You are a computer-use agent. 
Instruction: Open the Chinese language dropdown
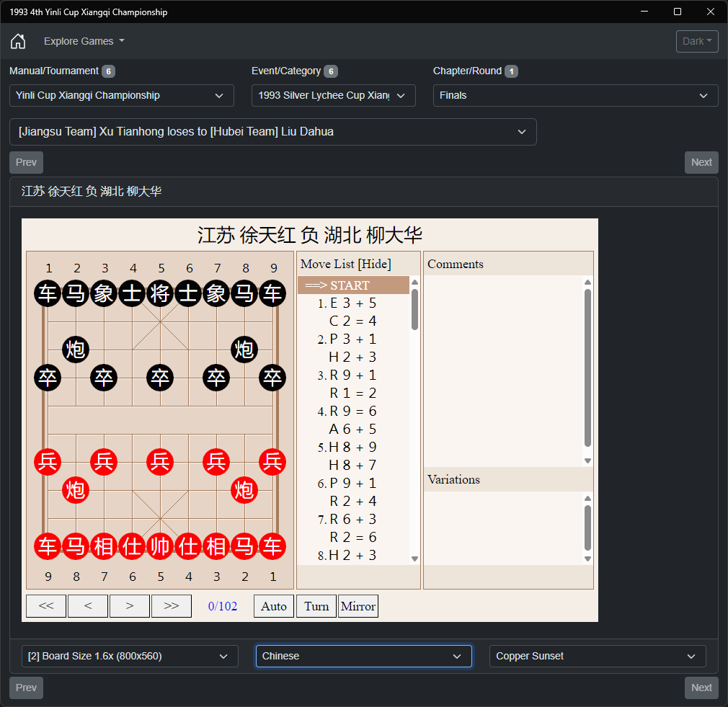pos(363,657)
